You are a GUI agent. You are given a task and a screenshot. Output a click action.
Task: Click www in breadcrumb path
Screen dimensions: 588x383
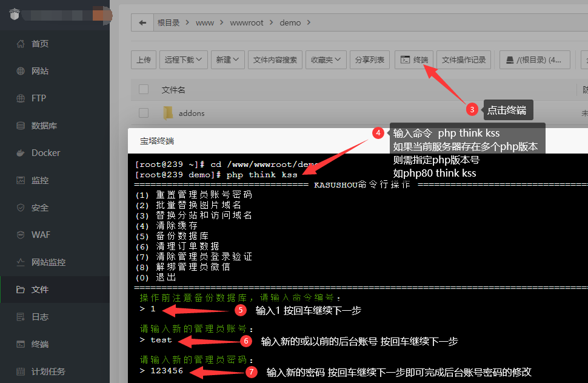(x=205, y=23)
